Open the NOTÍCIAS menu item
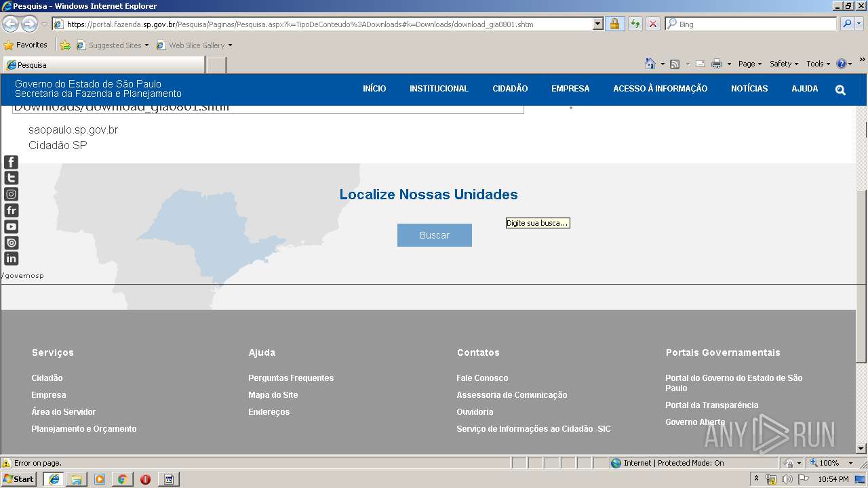The width and height of the screenshot is (868, 488). pyautogui.click(x=749, y=89)
